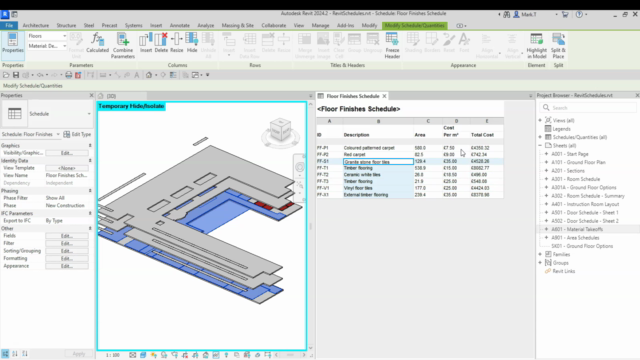The width and height of the screenshot is (640, 360).
Task: Click Edit button for Formatting
Action: pyautogui.click(x=67, y=258)
